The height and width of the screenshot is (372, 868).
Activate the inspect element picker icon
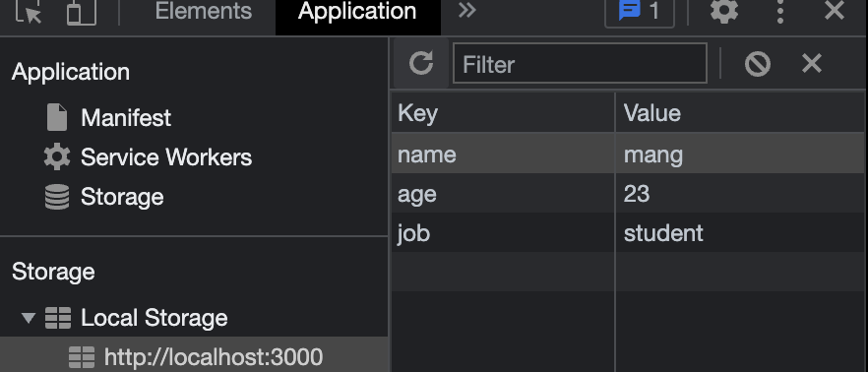click(29, 11)
